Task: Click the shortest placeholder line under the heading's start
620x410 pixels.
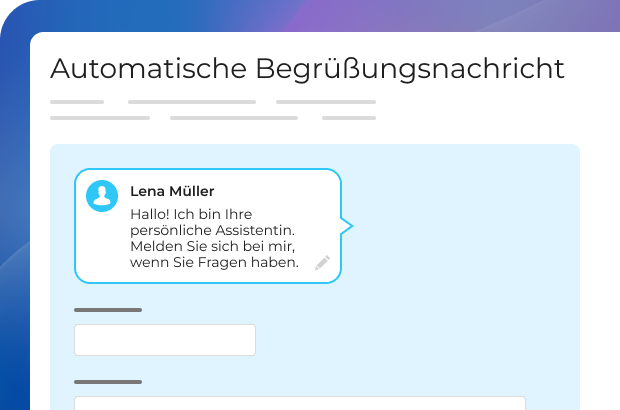Action: 77,102
